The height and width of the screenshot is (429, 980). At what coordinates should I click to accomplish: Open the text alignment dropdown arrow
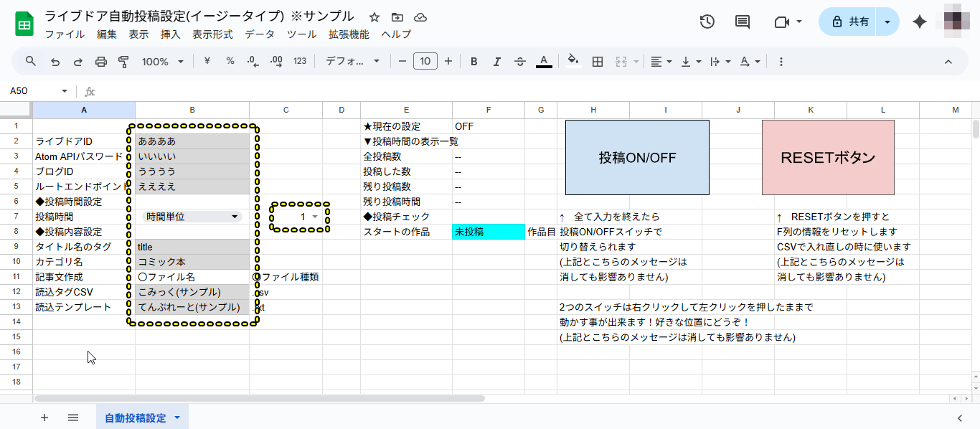click(x=668, y=62)
